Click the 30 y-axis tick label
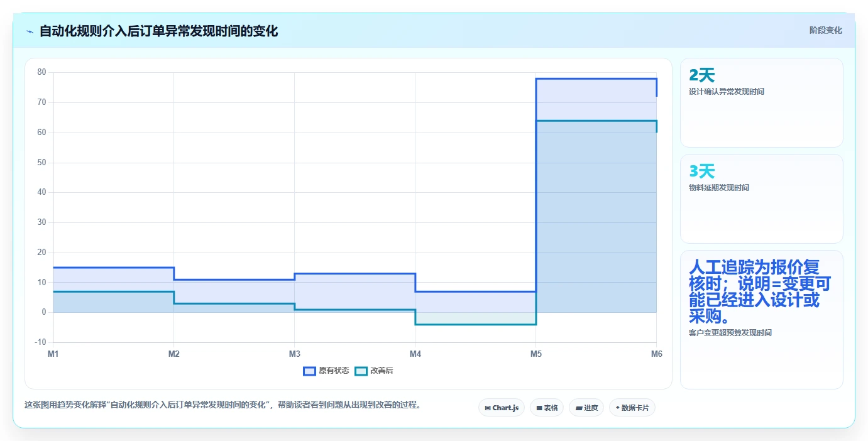The width and height of the screenshot is (868, 441). [x=41, y=222]
